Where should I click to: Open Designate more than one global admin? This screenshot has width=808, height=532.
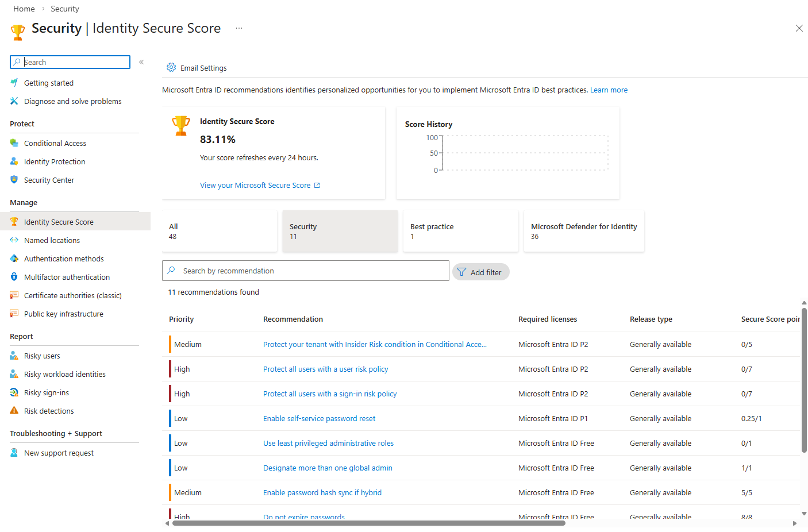point(328,468)
